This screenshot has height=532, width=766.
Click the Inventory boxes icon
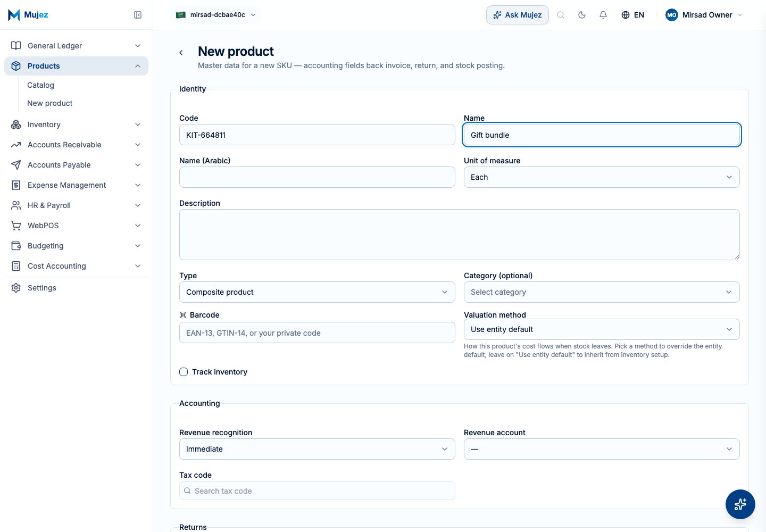(x=16, y=124)
